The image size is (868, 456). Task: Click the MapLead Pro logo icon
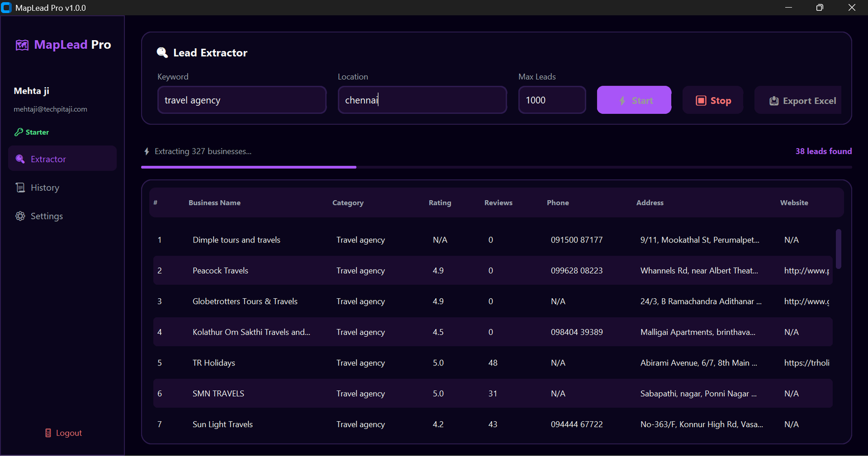tap(22, 45)
